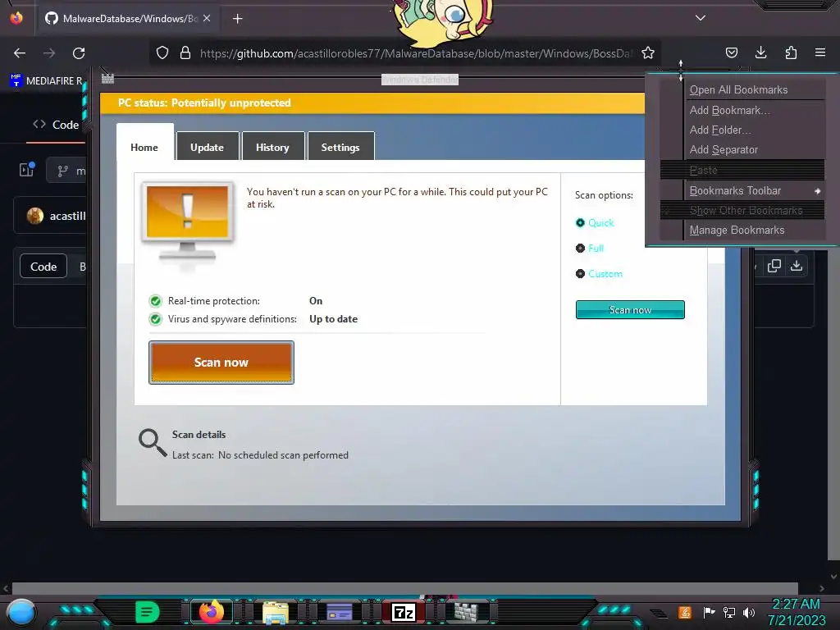The width and height of the screenshot is (840, 630).
Task: Switch to Firefox in the taskbar
Action: tap(211, 612)
